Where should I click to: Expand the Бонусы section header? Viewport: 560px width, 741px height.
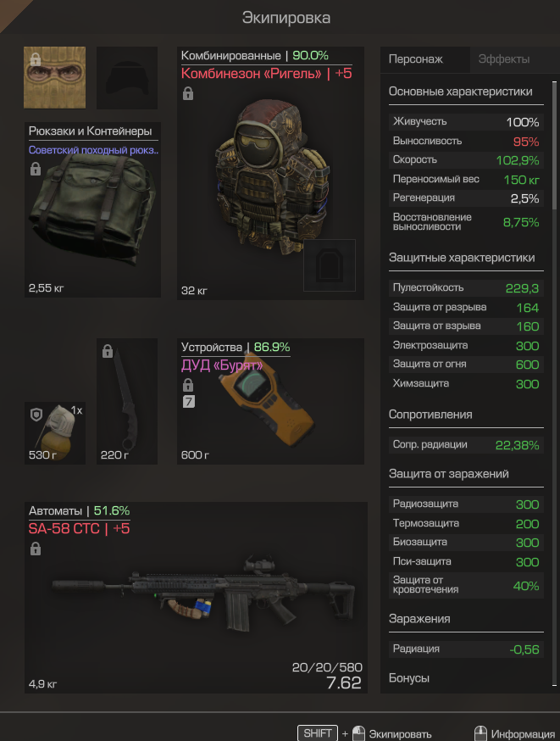pos(409,678)
